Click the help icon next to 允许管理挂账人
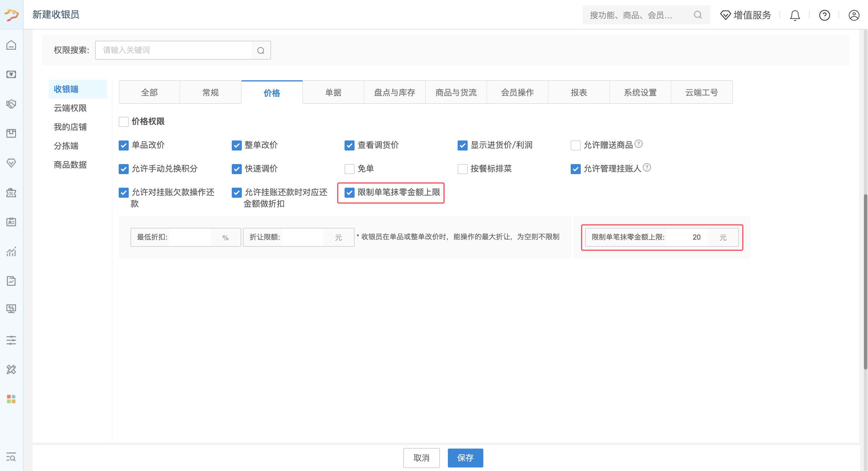The image size is (868, 471). tap(647, 167)
